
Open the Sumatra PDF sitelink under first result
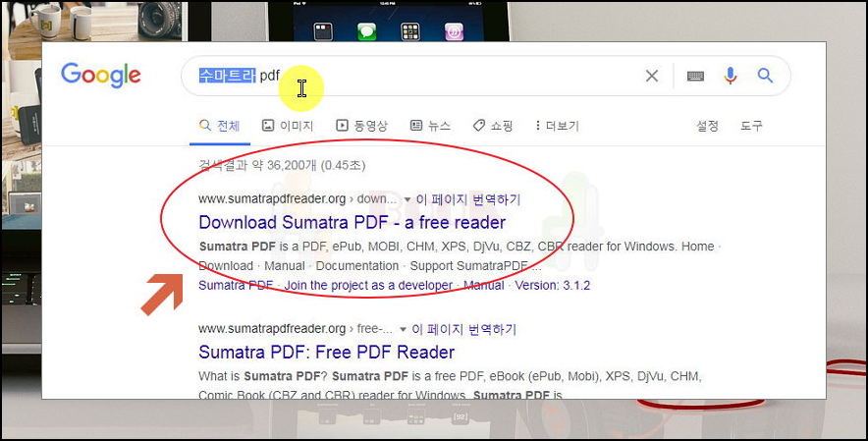[236, 285]
